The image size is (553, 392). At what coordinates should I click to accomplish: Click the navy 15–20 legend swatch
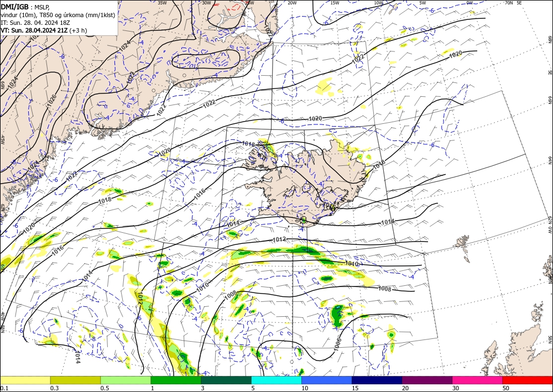377,380
